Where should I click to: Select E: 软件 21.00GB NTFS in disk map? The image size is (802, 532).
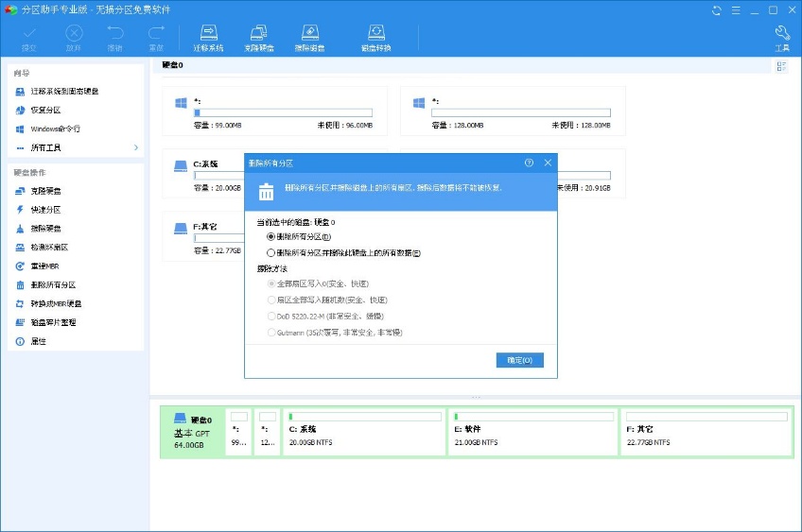coord(533,432)
